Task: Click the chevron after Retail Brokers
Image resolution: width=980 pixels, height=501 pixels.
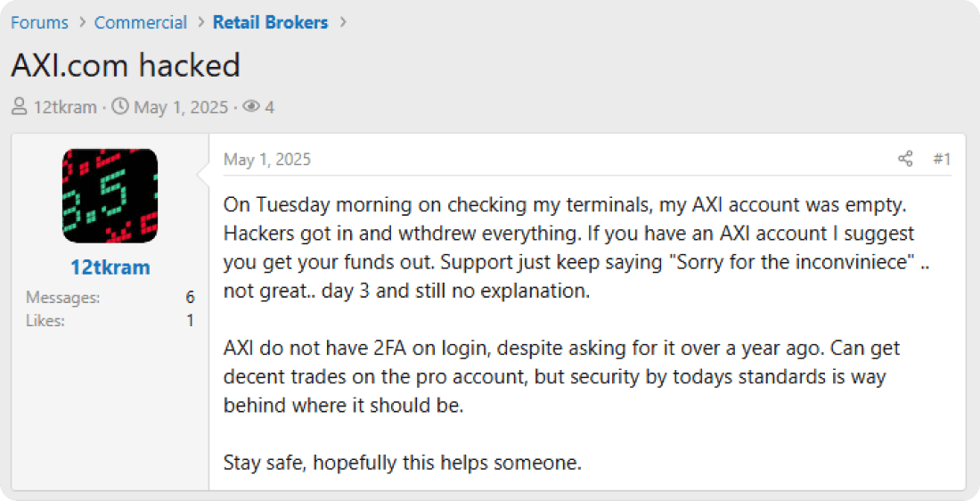Action: 342,22
